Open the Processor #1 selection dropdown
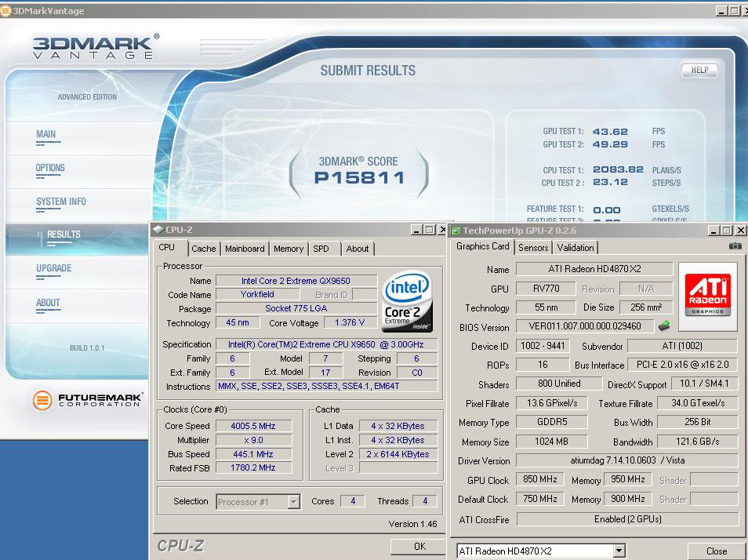This screenshot has width=748, height=560. pos(293,502)
